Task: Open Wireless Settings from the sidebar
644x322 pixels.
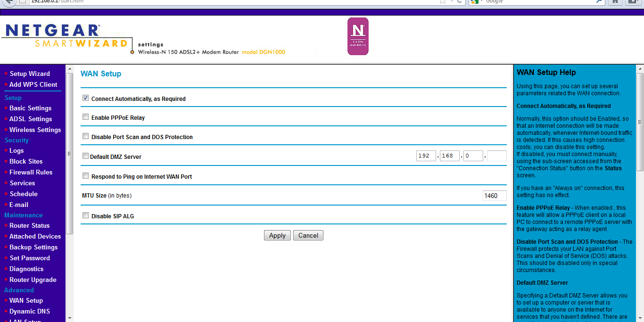Action: (x=35, y=129)
